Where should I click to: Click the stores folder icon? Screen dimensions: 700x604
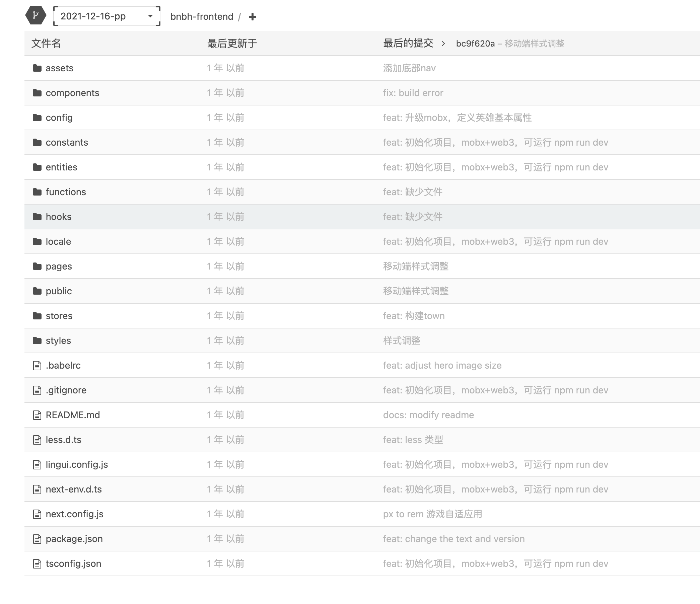[x=37, y=316]
